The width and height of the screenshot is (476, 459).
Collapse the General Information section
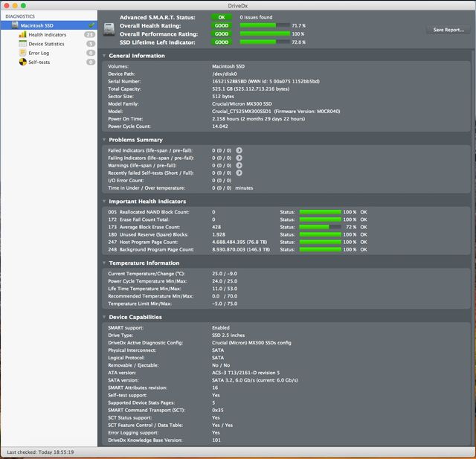pos(104,56)
